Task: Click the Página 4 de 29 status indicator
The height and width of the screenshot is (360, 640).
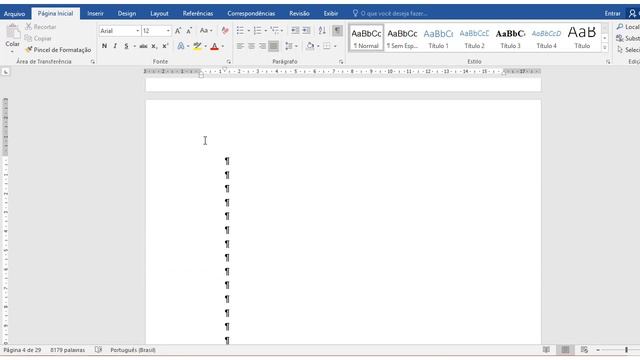Action: coord(22,350)
